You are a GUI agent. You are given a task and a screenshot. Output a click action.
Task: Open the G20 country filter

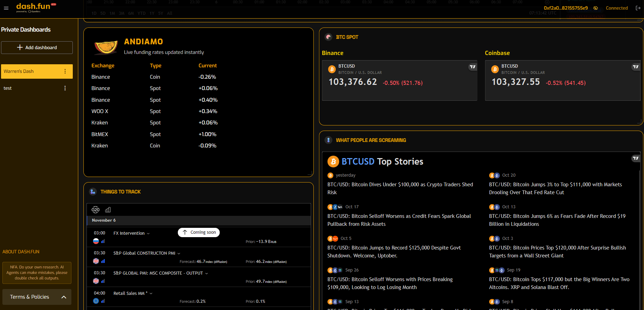[x=95, y=210]
